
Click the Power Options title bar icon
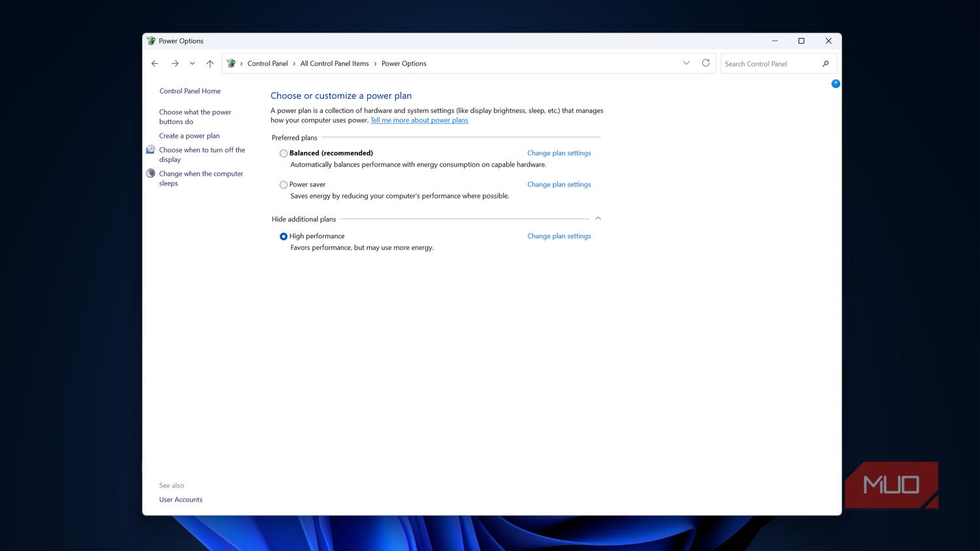point(151,40)
